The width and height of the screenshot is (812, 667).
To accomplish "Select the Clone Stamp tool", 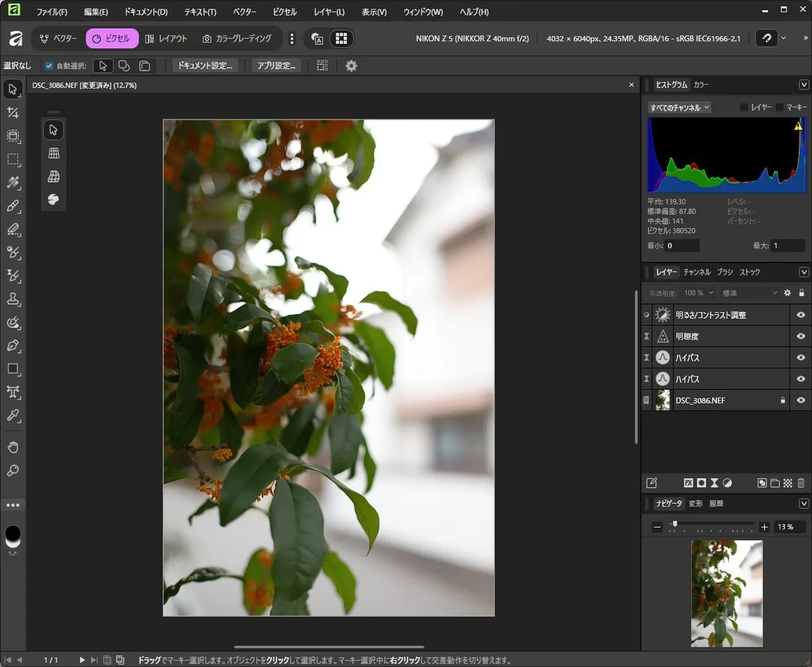I will click(13, 299).
